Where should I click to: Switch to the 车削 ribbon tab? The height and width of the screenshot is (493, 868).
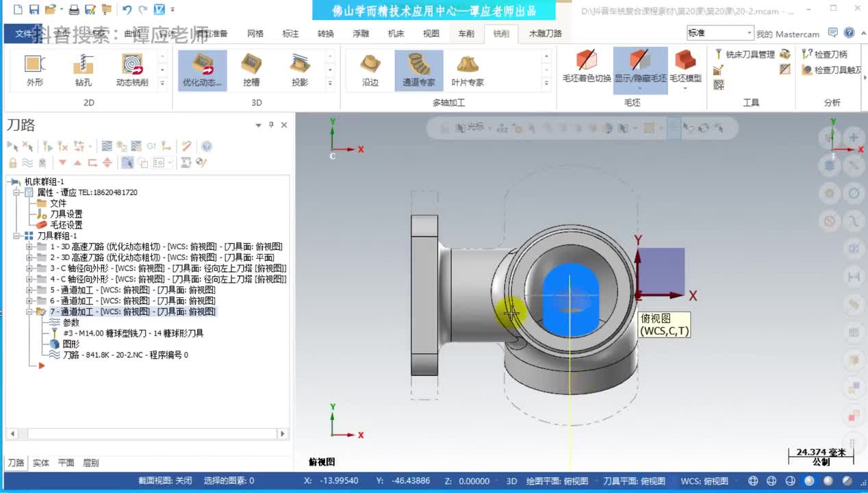466,33
